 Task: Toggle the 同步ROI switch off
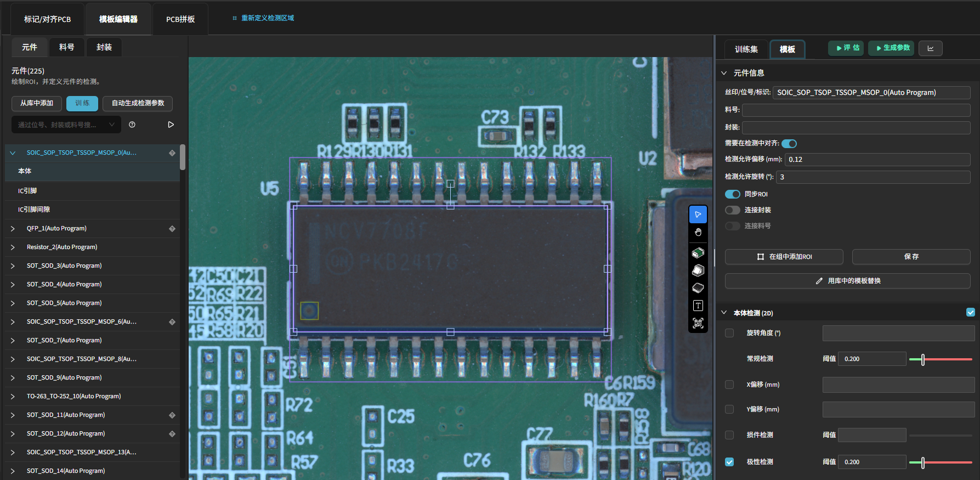coord(732,194)
